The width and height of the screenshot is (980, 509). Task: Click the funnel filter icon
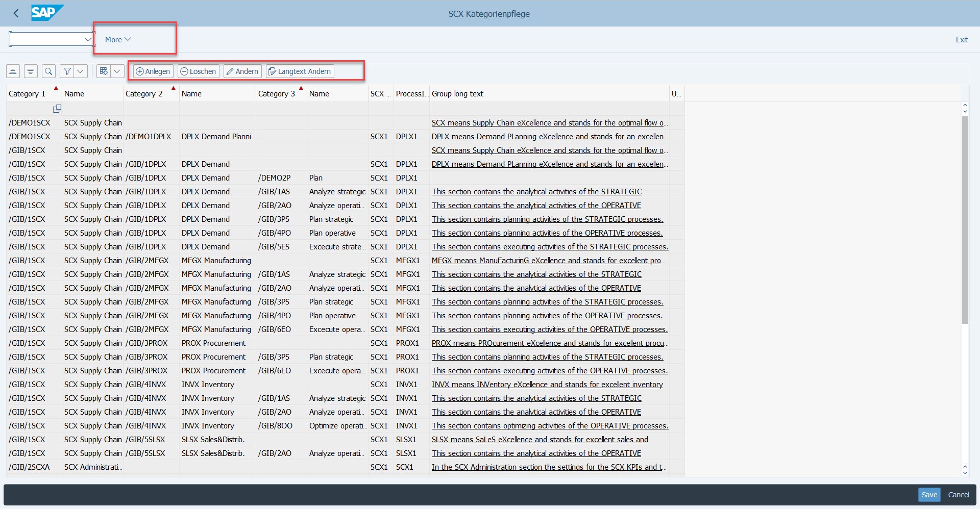pos(67,71)
